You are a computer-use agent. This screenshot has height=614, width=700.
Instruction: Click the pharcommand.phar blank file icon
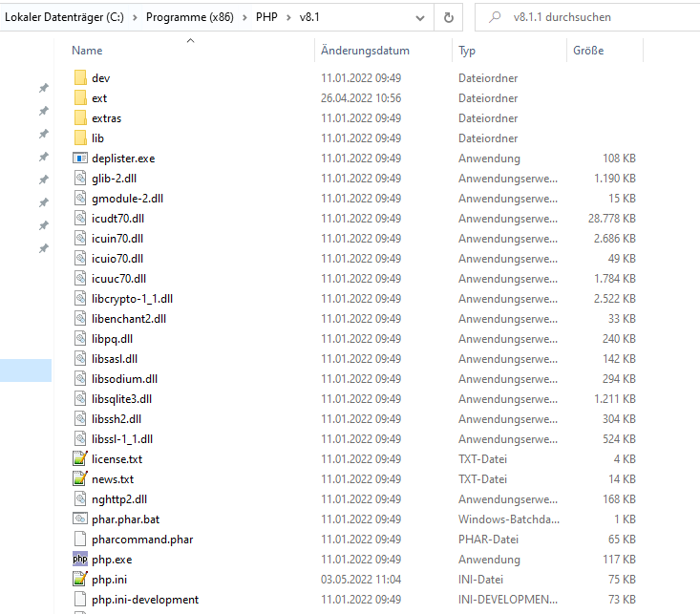click(80, 539)
